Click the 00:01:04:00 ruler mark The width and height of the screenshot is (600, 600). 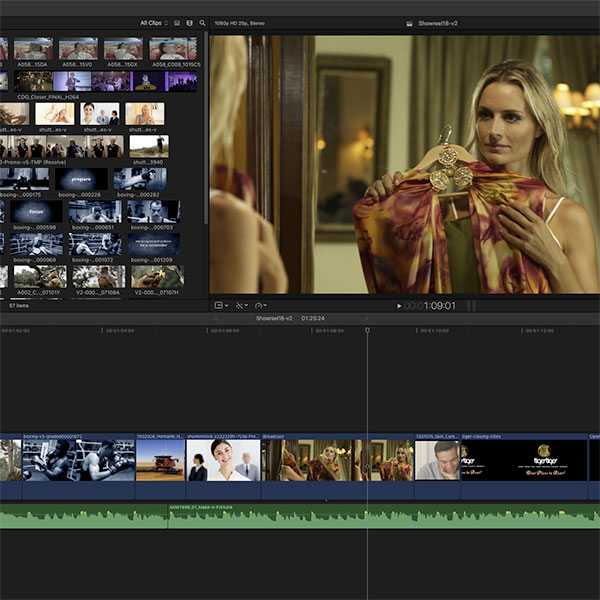(120, 331)
